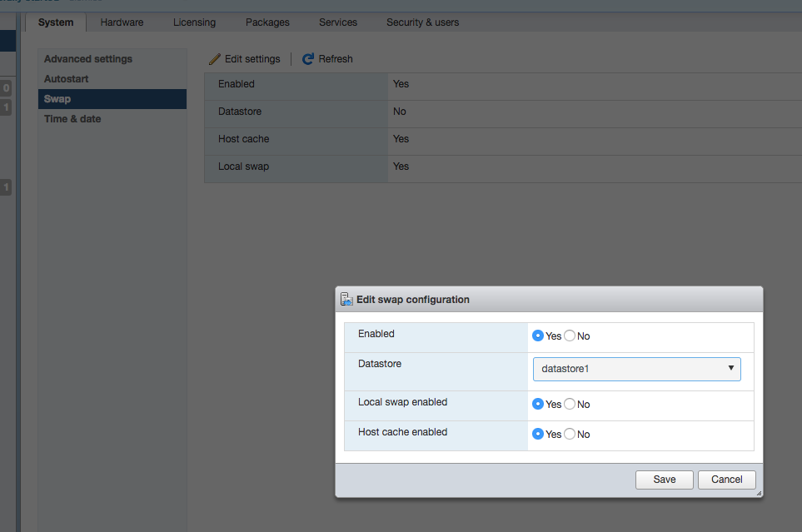Select Advanced settings in sidebar
Image resolution: width=802 pixels, height=532 pixels.
click(112, 59)
